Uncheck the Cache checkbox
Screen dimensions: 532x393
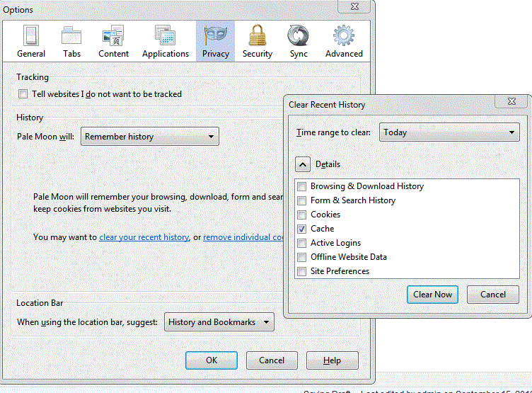(x=301, y=229)
